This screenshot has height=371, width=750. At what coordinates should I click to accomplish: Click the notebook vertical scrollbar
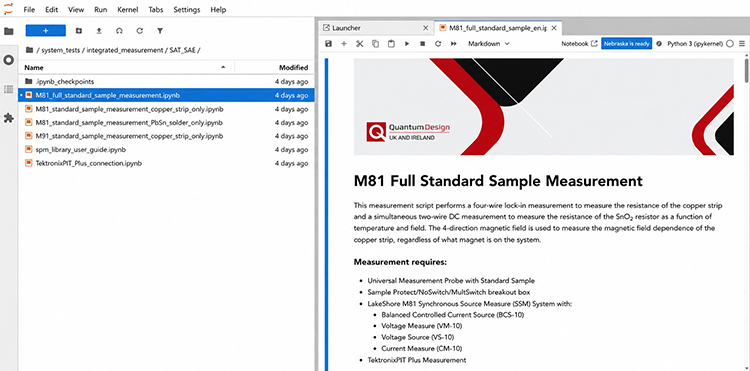point(746,72)
